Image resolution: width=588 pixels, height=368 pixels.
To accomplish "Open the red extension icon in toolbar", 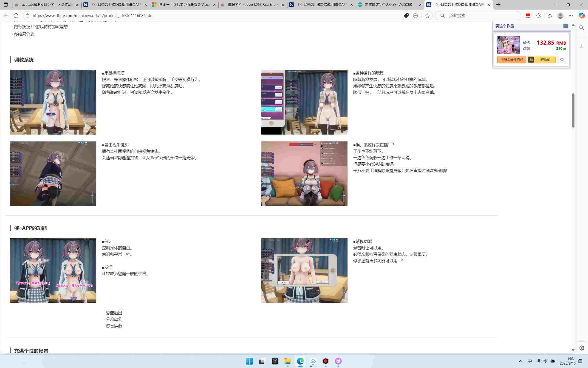I will click(528, 16).
